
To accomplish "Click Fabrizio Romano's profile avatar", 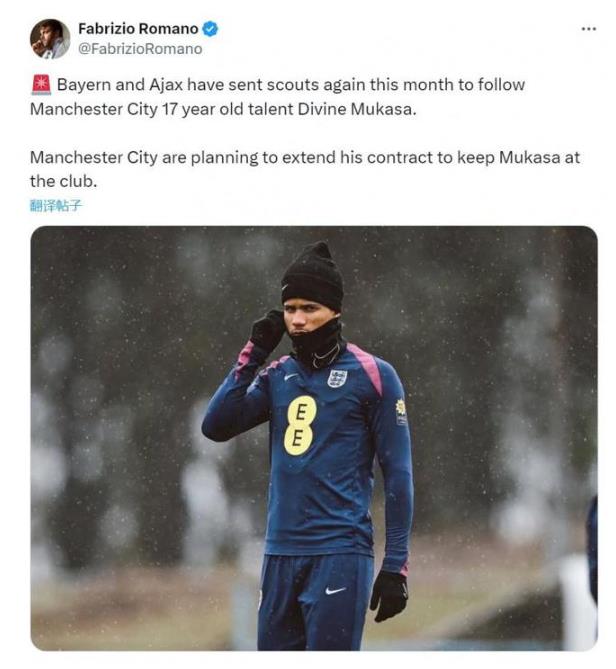I will 50,39.
